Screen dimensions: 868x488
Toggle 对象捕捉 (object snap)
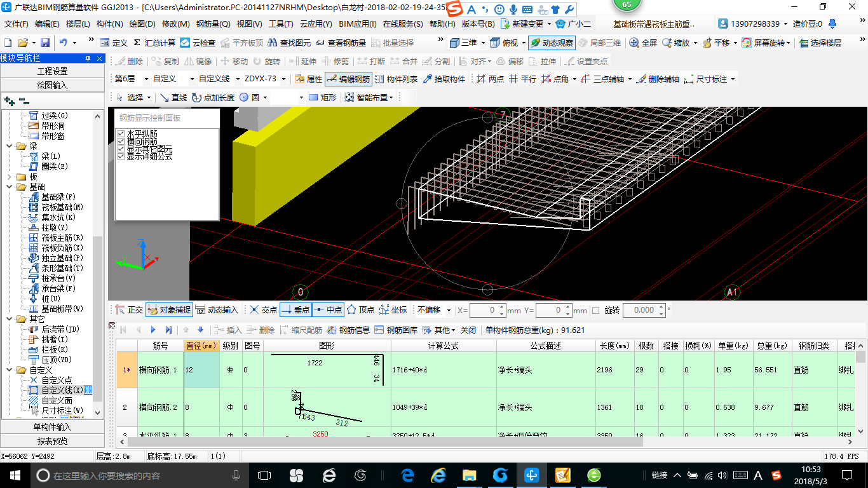pyautogui.click(x=169, y=309)
